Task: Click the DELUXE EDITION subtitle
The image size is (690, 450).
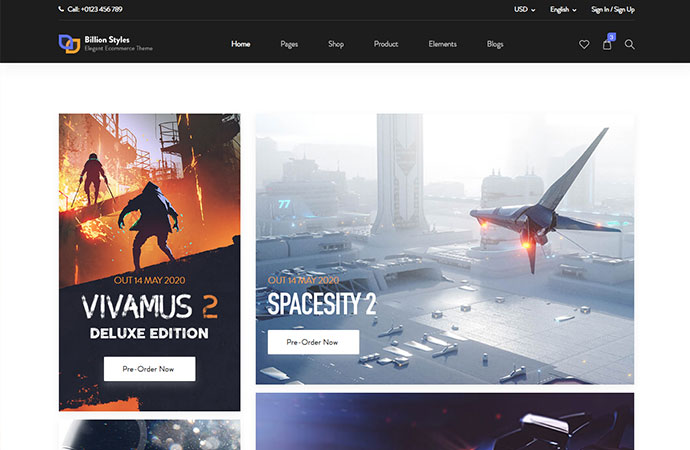Action: pyautogui.click(x=149, y=333)
